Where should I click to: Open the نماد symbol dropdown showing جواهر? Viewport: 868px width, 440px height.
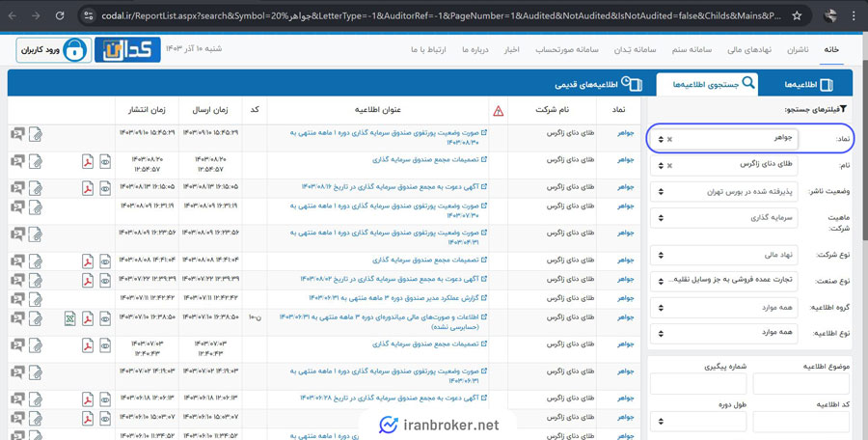pos(724,139)
